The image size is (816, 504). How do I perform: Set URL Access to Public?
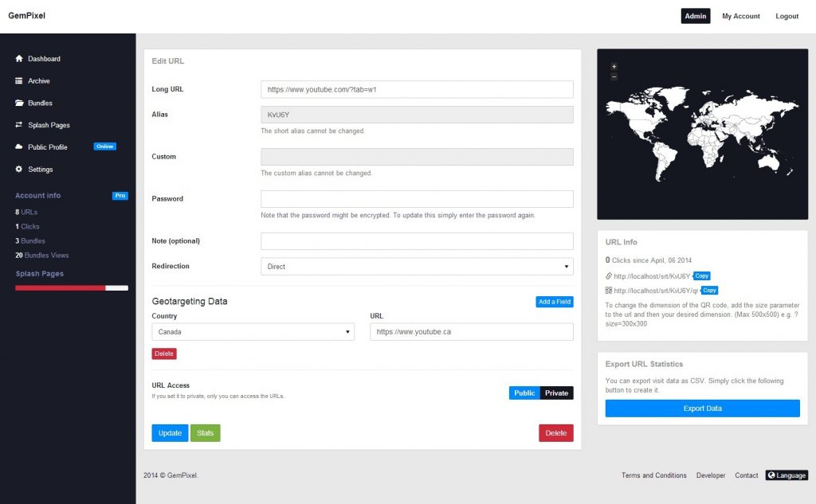524,393
